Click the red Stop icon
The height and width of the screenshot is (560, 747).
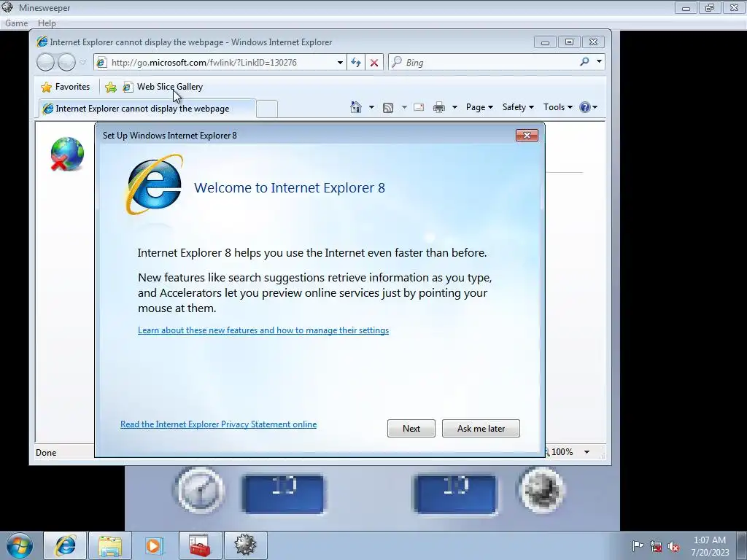click(374, 63)
